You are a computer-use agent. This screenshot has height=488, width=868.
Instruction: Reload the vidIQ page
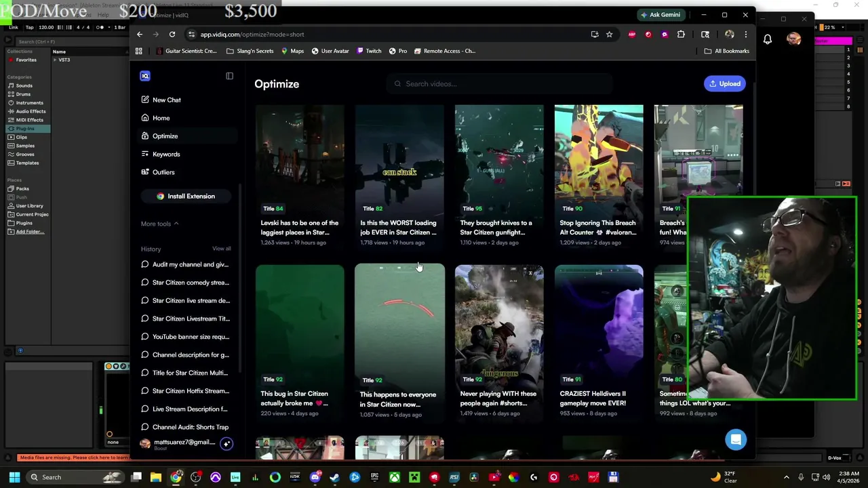pos(172,35)
